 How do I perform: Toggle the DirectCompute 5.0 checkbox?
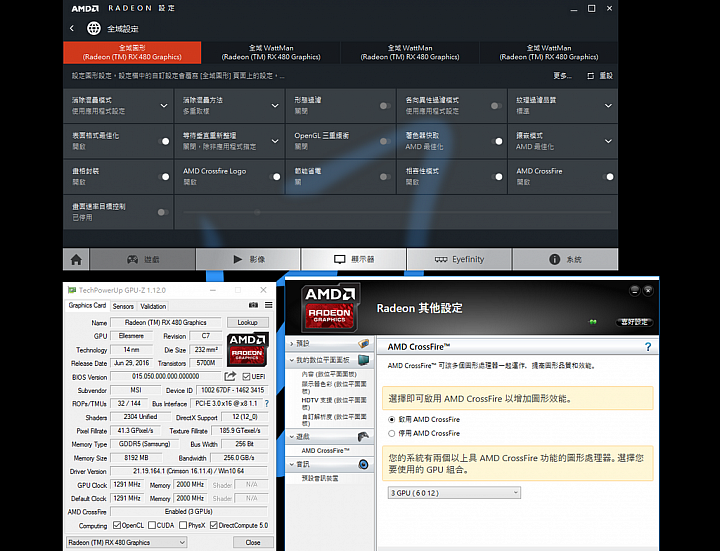(214, 525)
